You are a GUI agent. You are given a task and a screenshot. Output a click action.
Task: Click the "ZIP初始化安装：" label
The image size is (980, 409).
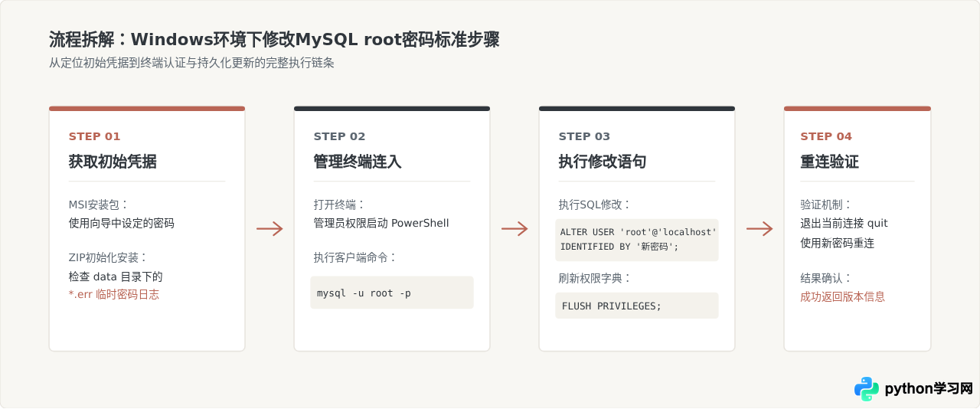pyautogui.click(x=109, y=257)
